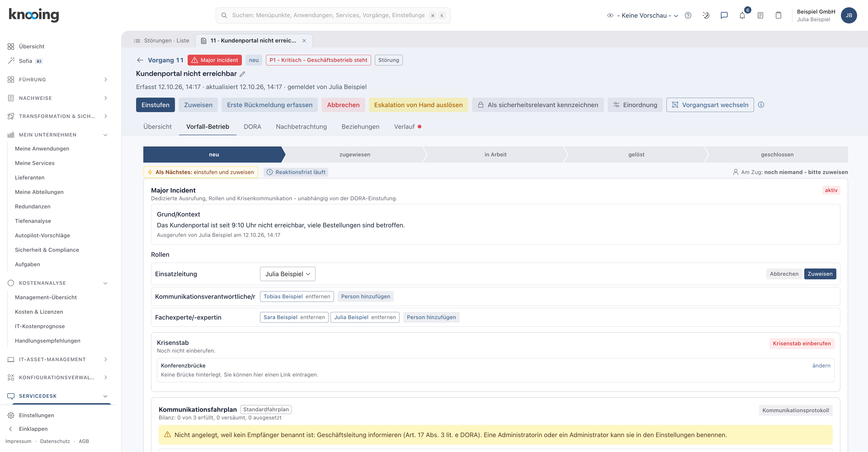Open the chat messages icon

724,16
